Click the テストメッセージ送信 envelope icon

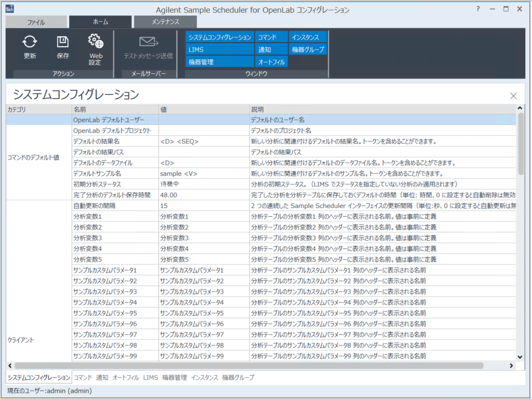(149, 42)
